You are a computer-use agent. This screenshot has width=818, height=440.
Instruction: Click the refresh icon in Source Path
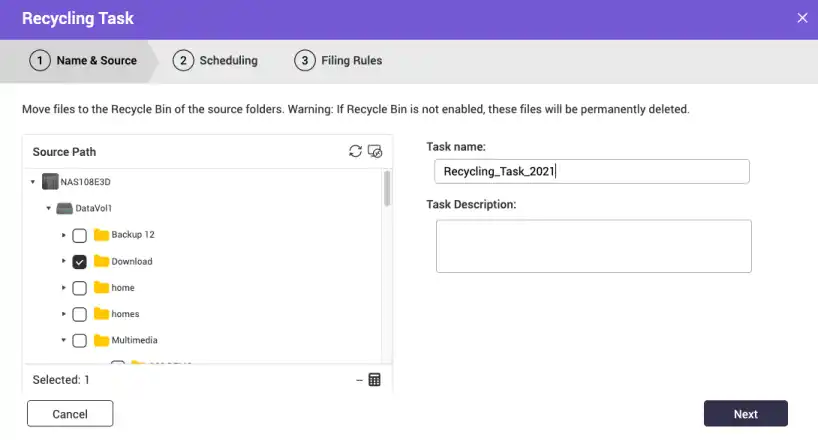[355, 151]
